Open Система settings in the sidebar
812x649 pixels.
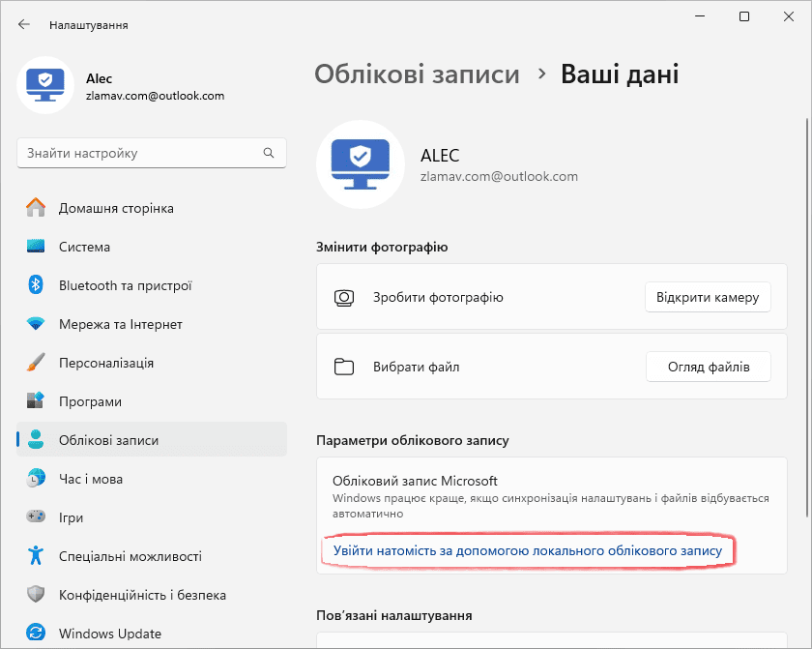click(85, 247)
